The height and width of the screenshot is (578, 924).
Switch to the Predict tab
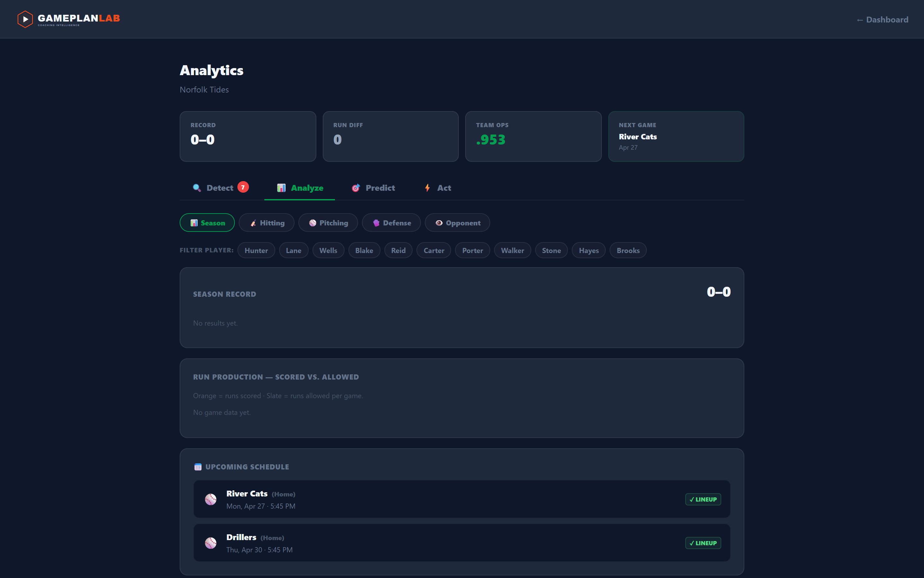[x=373, y=188]
